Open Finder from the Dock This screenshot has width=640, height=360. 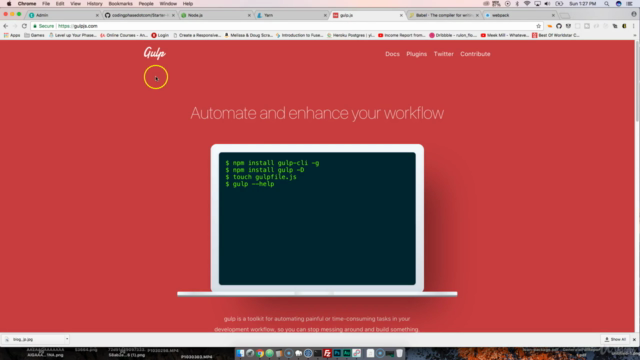click(240, 353)
